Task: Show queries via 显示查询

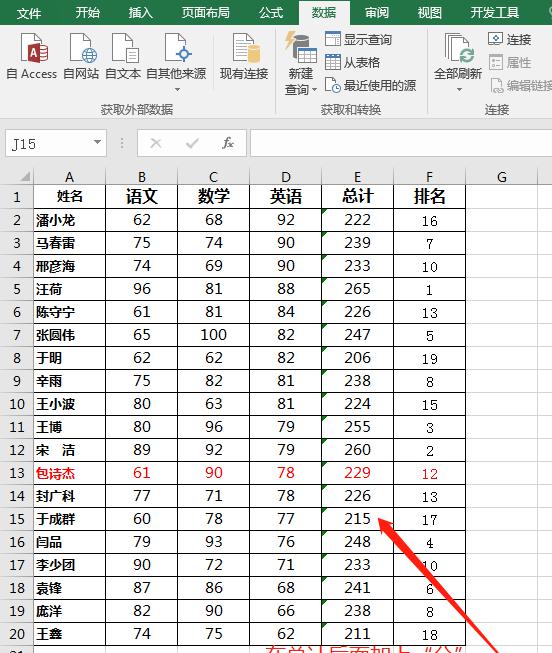Action: 358,40
